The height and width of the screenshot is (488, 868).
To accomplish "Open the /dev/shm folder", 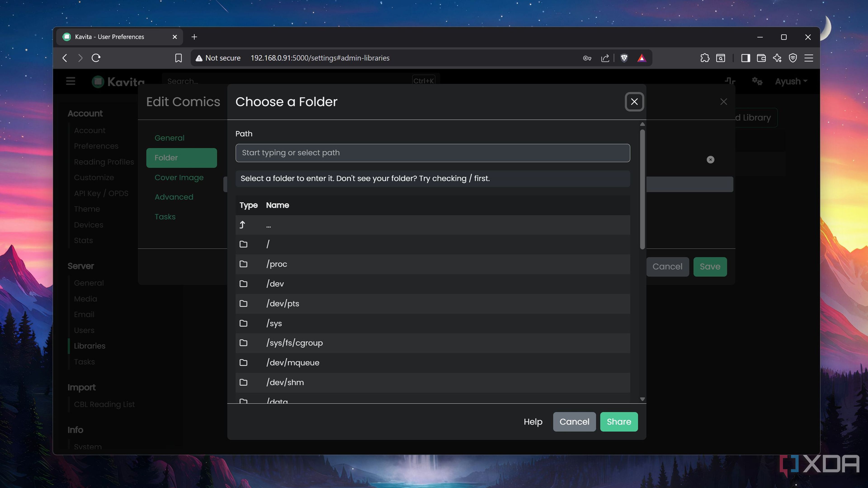I will pos(433,382).
